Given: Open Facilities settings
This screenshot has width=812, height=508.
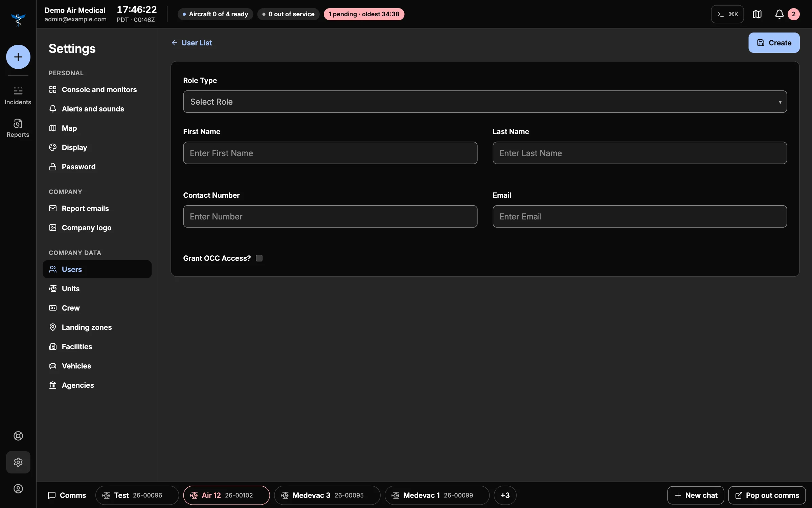Looking at the screenshot, I should (97, 346).
